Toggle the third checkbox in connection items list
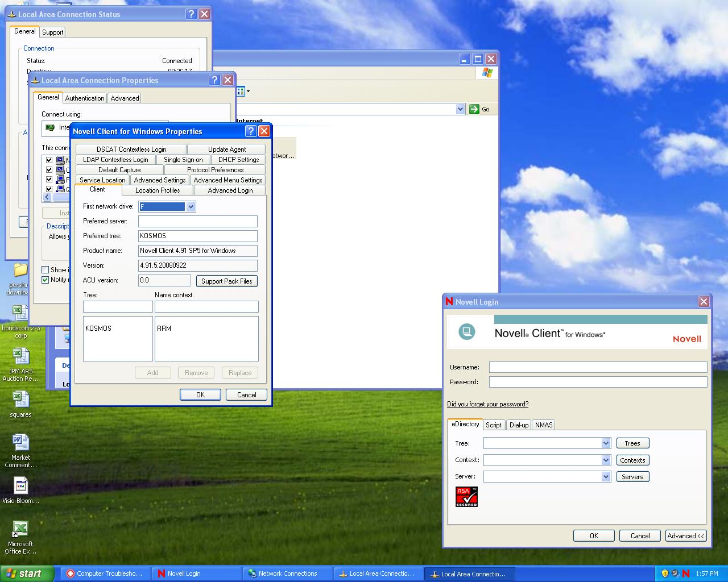The width and height of the screenshot is (728, 582). click(49, 180)
